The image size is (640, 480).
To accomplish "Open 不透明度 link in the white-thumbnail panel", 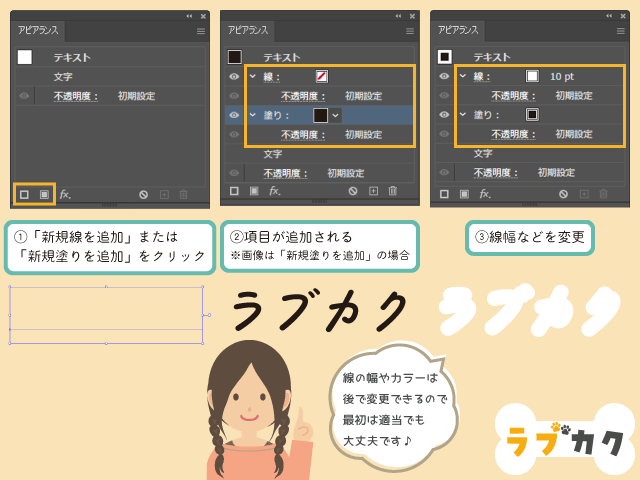I will click(76, 96).
